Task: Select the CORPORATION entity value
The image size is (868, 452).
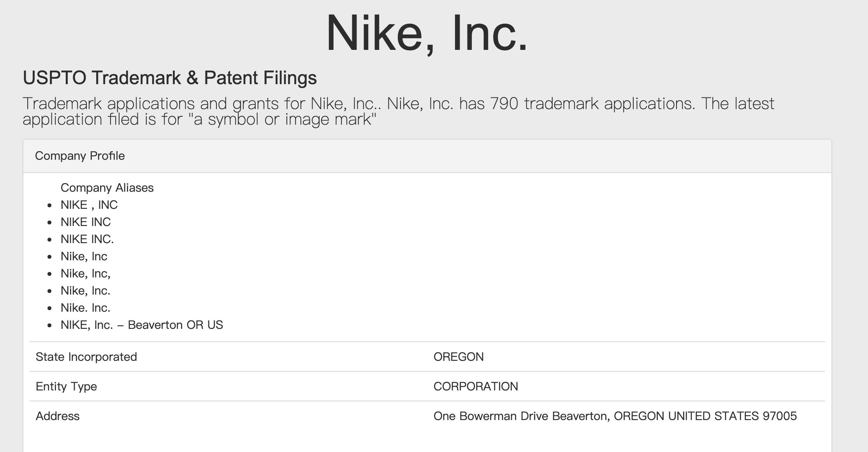Action: [476, 387]
